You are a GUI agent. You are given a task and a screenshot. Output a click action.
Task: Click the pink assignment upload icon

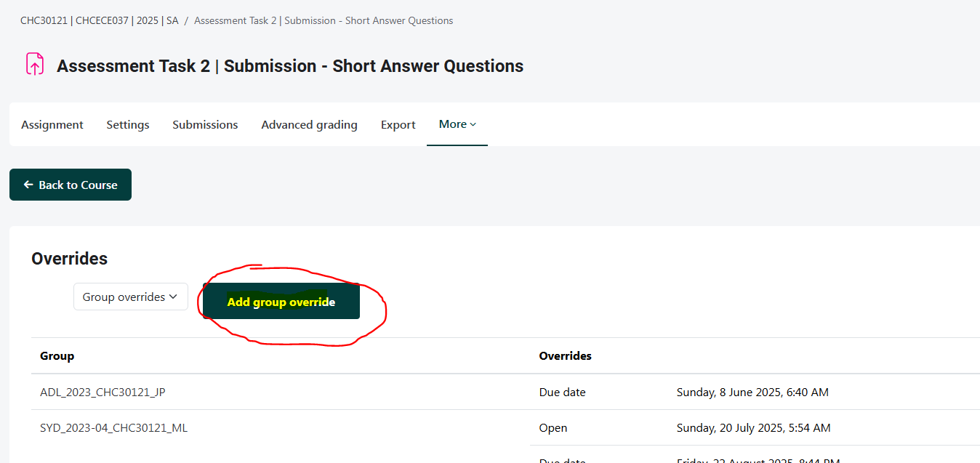(x=35, y=64)
